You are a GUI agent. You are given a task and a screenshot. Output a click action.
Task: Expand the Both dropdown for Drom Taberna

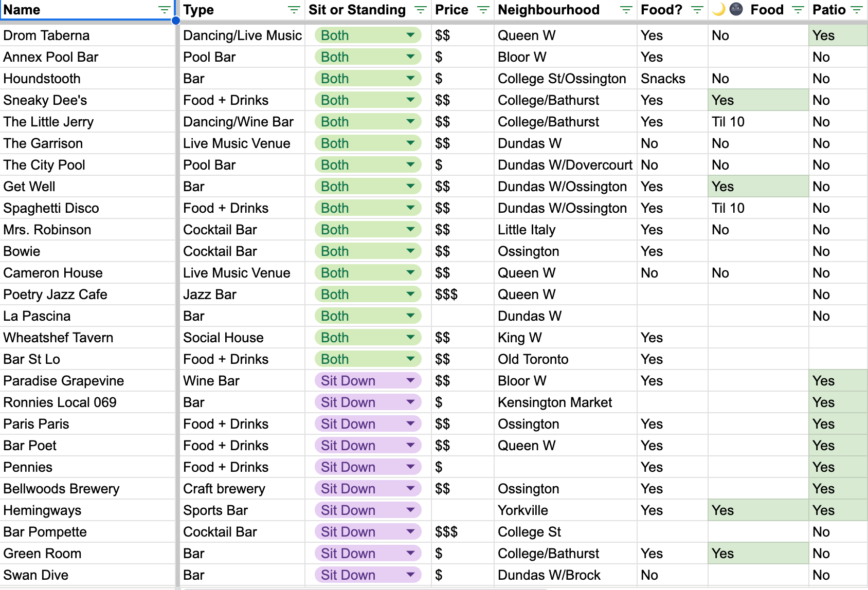[410, 35]
